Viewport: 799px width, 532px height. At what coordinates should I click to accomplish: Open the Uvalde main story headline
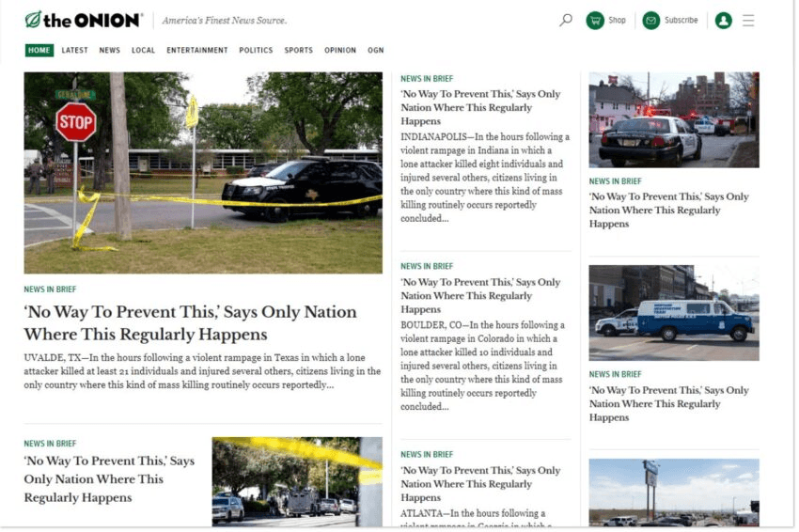point(190,323)
